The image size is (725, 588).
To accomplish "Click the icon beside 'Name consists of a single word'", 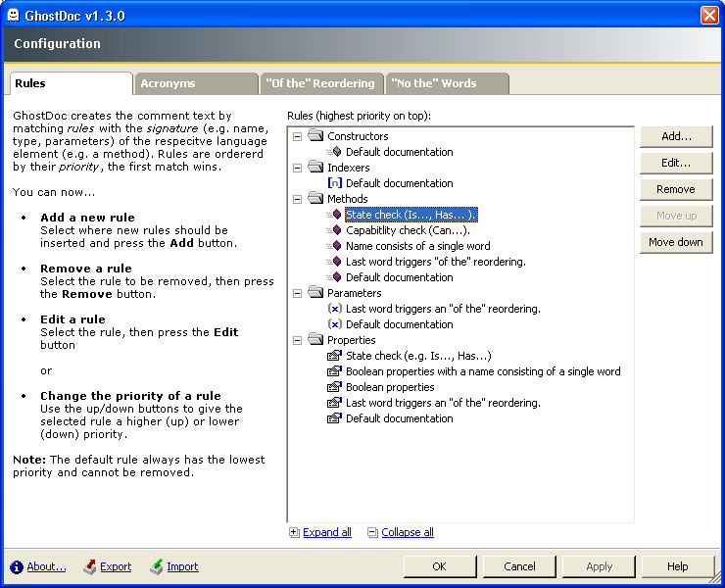I will click(x=334, y=246).
